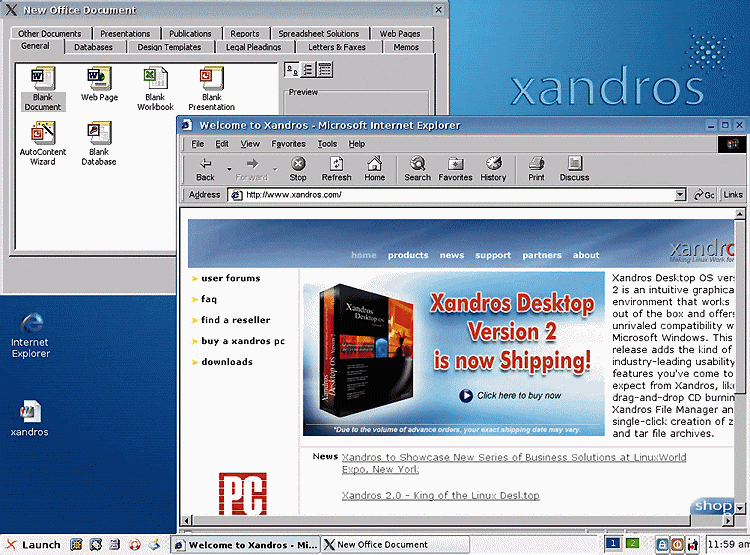
Task: Choose the AutoContent Wizard icon
Action: coord(43,143)
